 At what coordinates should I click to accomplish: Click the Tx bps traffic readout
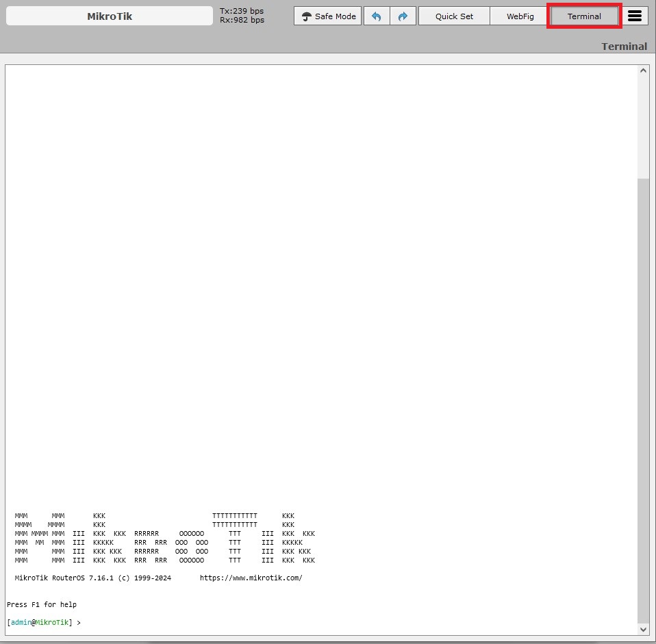coord(242,11)
